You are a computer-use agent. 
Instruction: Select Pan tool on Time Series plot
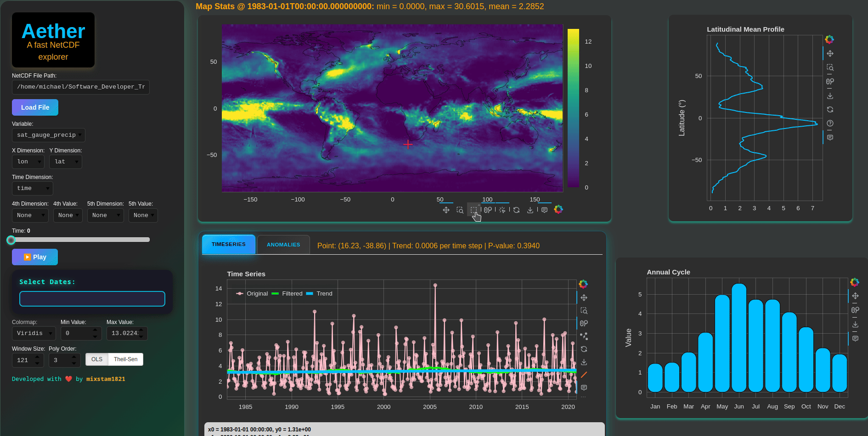[x=584, y=298]
